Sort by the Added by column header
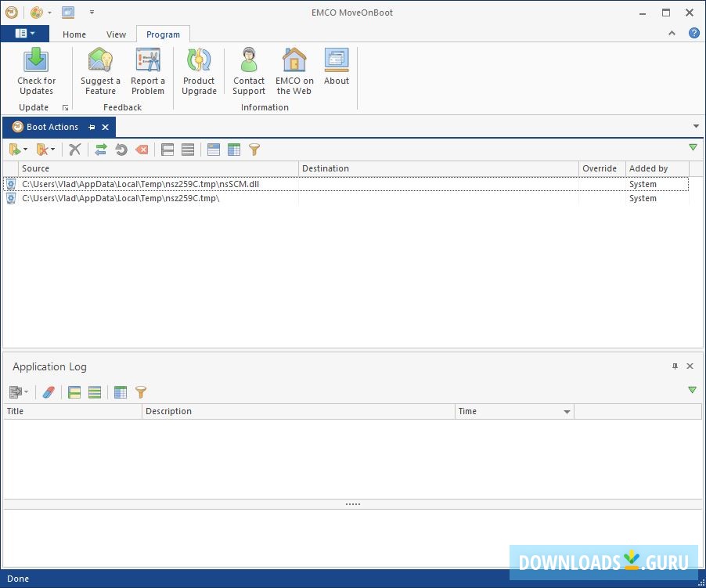This screenshot has width=706, height=588. tap(657, 168)
